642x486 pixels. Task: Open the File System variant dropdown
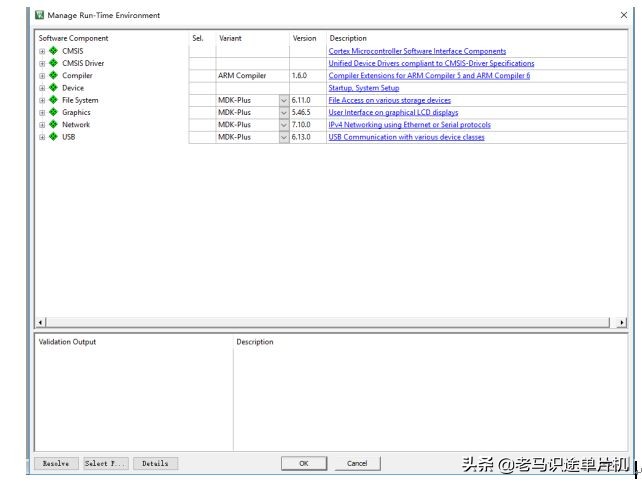coord(284,100)
